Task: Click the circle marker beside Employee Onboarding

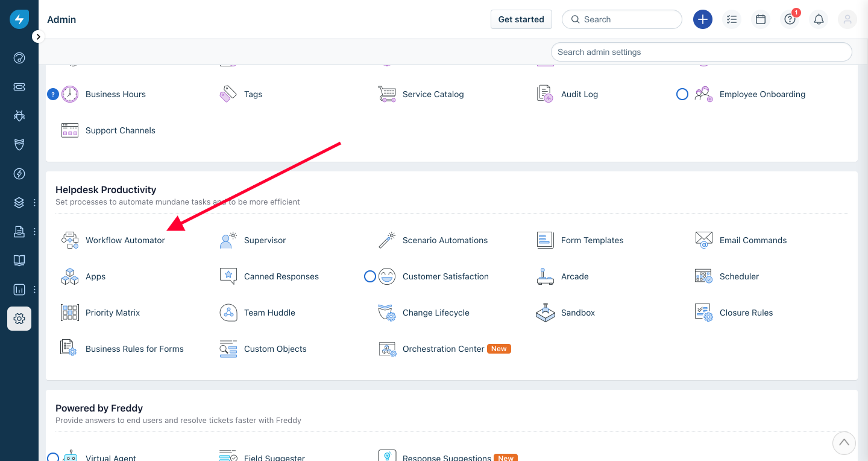Action: tap(682, 94)
